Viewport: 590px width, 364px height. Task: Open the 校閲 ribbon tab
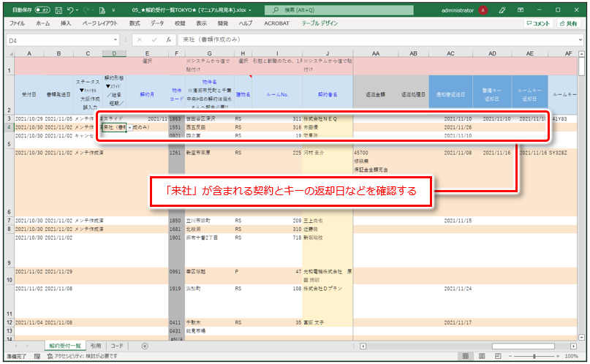[179, 23]
